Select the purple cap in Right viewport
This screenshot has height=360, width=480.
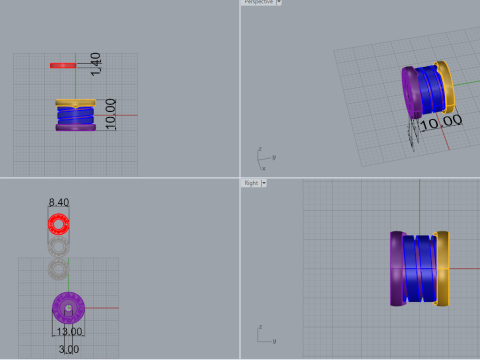pos(397,268)
